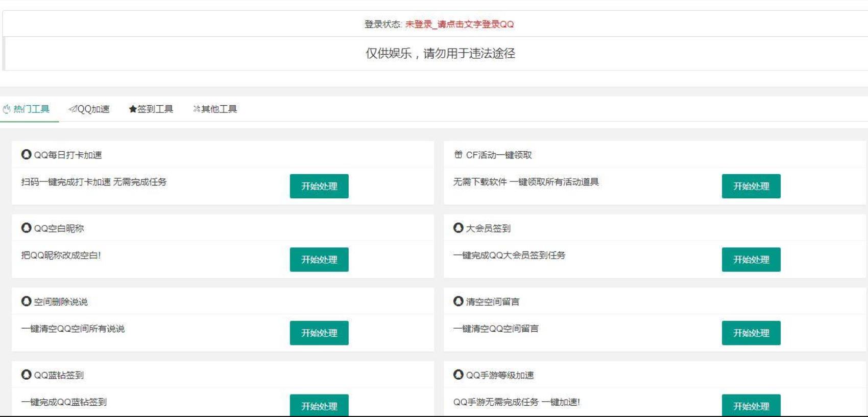
Task: Run 开始处理 for 空间删除说说
Action: tap(319, 333)
